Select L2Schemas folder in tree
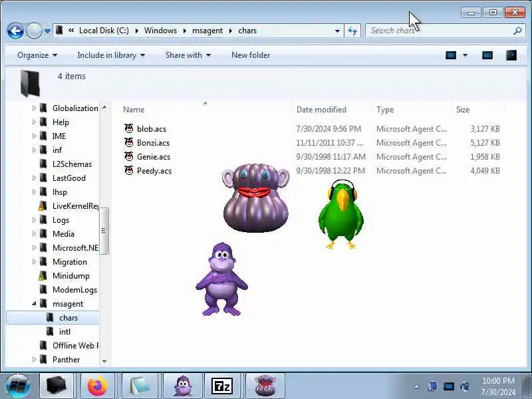Screen dimensions: 532x399 [x=72, y=164]
